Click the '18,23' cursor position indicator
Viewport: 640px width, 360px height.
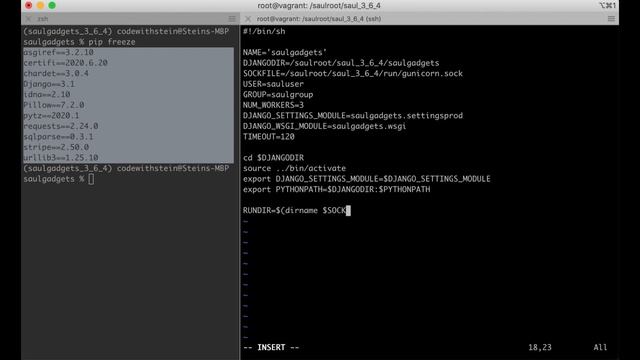tap(540, 347)
